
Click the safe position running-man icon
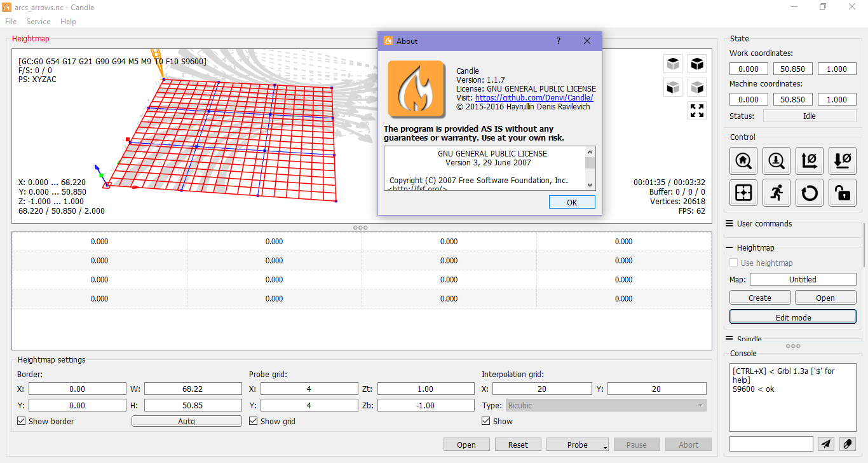pos(776,193)
